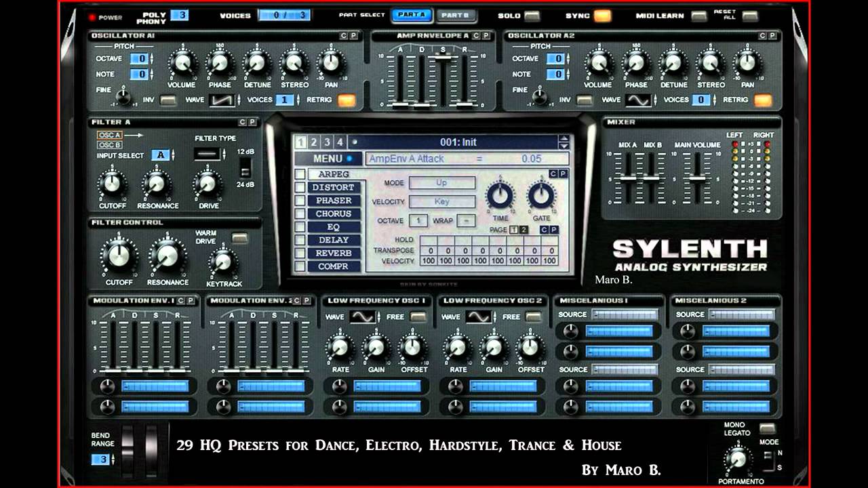Enable the Warm Drive switch
The width and height of the screenshot is (868, 488).
(x=239, y=238)
